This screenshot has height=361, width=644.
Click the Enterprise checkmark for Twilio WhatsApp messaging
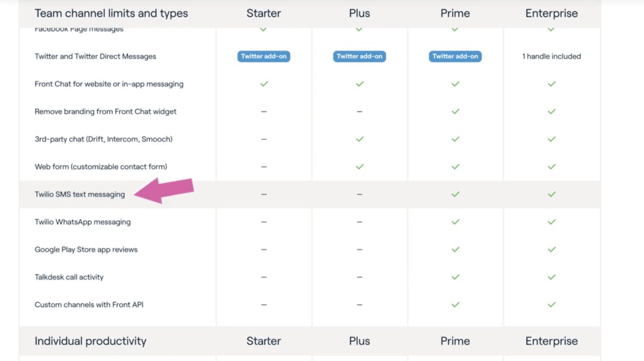pos(551,222)
